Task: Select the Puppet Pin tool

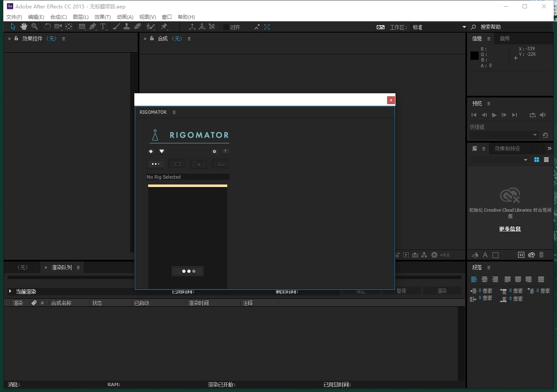Action: click(164, 26)
